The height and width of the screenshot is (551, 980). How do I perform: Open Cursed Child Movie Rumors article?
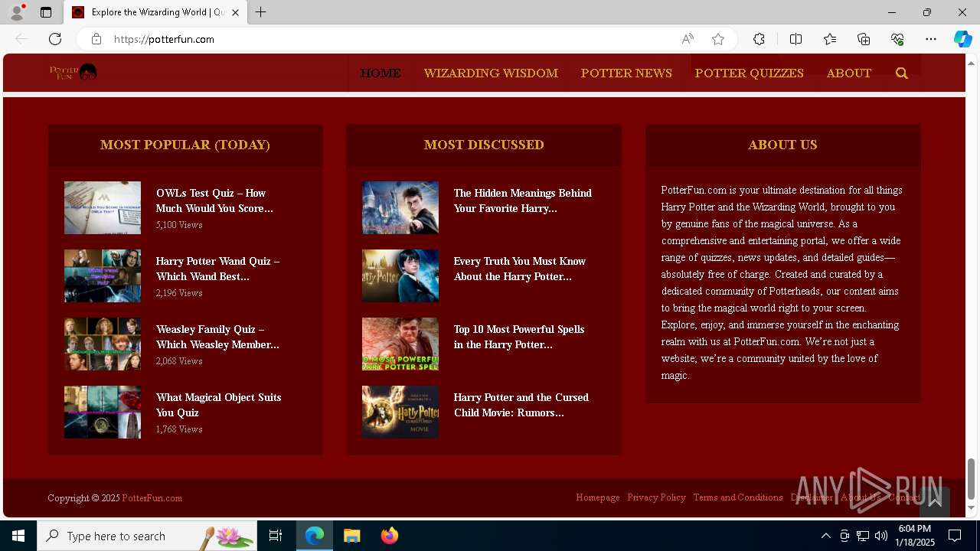pyautogui.click(x=521, y=405)
